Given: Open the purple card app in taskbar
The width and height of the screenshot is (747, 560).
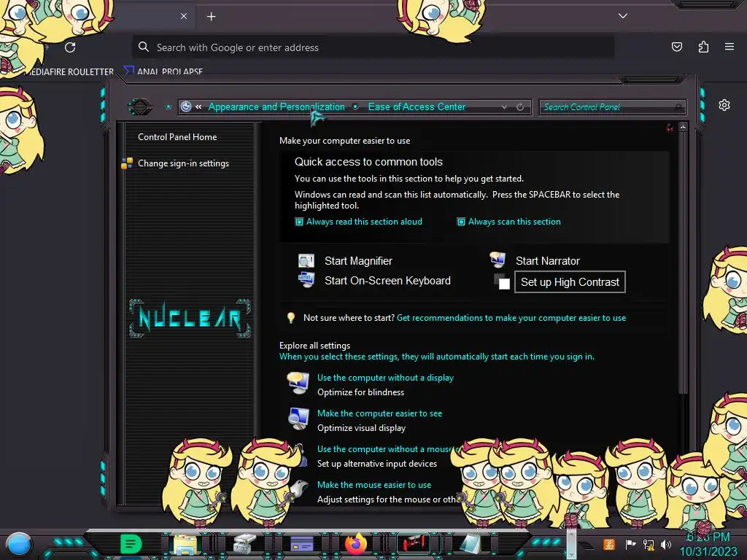Looking at the screenshot, I should coord(301,544).
